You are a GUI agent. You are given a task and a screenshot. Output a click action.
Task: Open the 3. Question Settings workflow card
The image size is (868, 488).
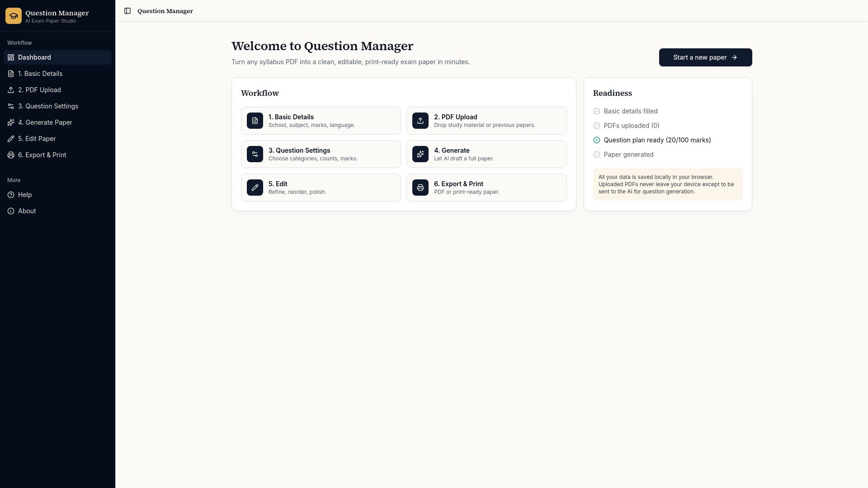[x=321, y=154]
